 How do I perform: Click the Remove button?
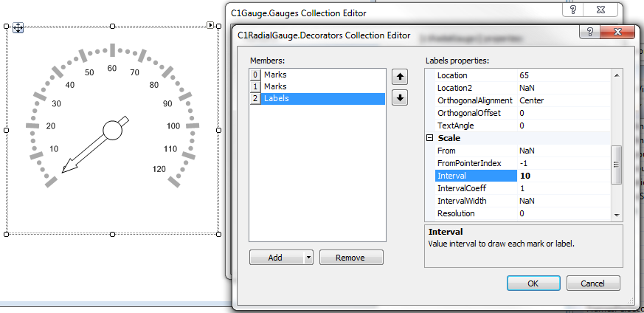(351, 258)
